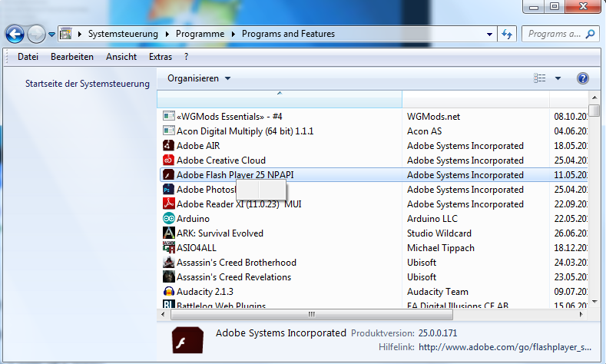The width and height of the screenshot is (606, 364).
Task: Click the forward navigation arrow
Action: pos(36,35)
